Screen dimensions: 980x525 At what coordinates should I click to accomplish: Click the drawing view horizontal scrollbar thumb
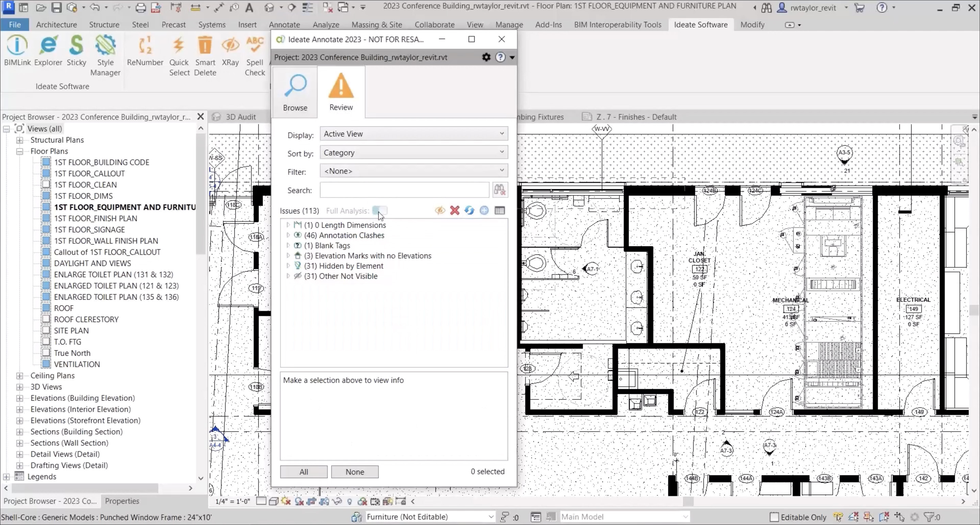point(688,502)
